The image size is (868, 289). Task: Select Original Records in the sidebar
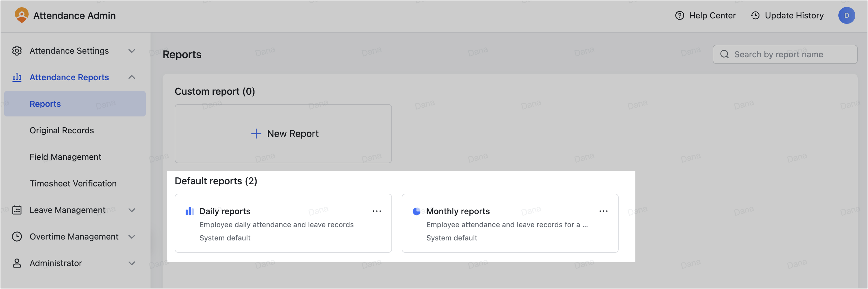coord(62,130)
